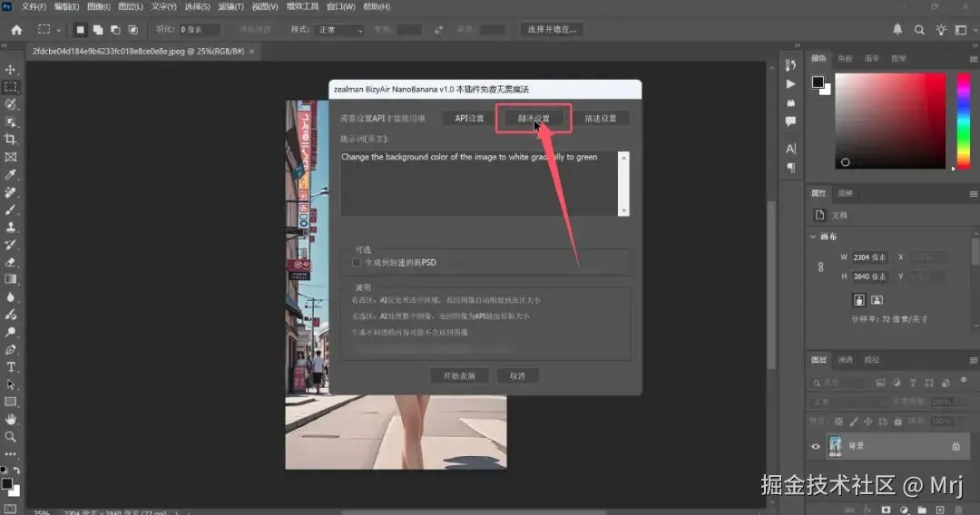Select the Clone Stamp tool

coord(11,228)
